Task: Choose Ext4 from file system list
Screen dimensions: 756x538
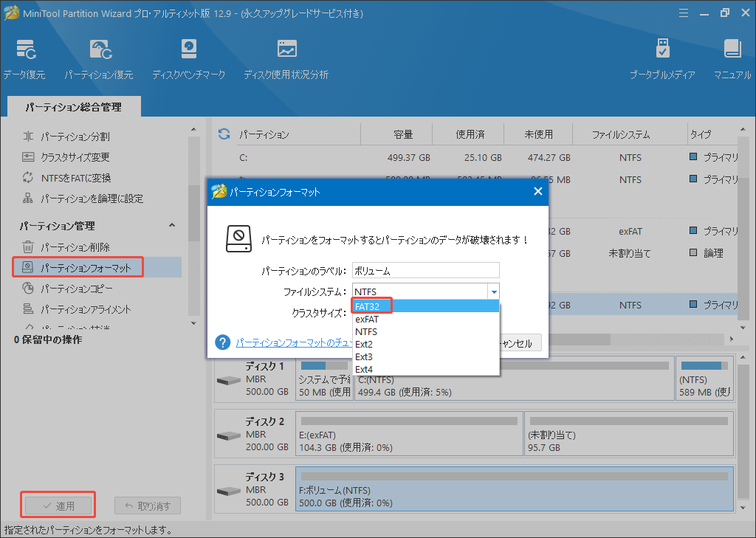Action: pyautogui.click(x=426, y=369)
